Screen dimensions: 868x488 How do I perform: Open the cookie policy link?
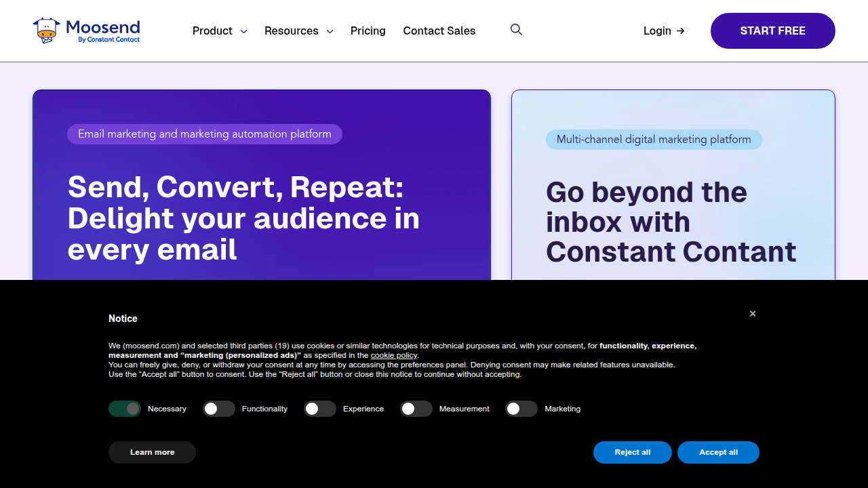pos(394,355)
